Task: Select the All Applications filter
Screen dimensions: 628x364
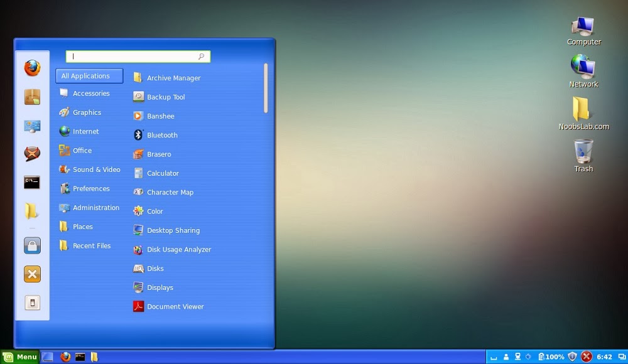Action: click(89, 75)
